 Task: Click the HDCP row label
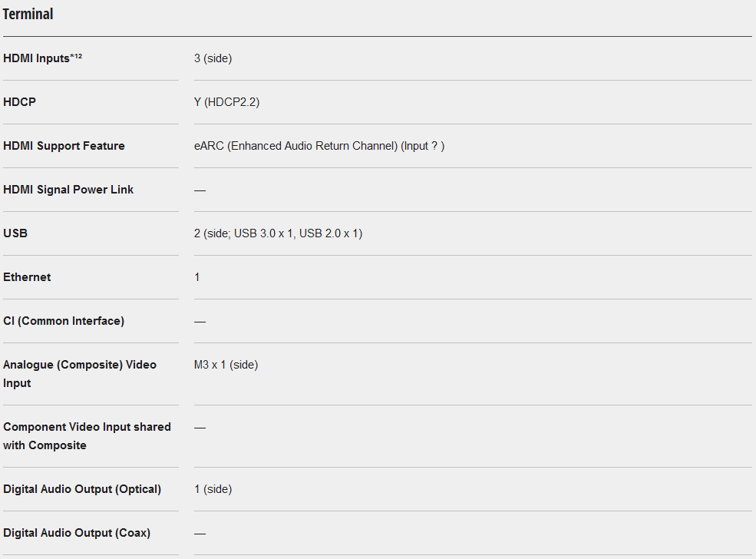pyautogui.click(x=19, y=102)
